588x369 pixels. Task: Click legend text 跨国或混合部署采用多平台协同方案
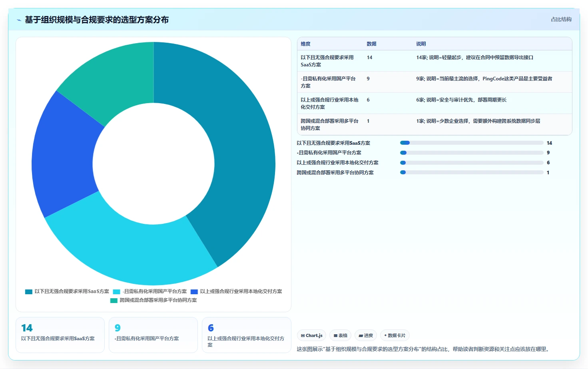158,300
